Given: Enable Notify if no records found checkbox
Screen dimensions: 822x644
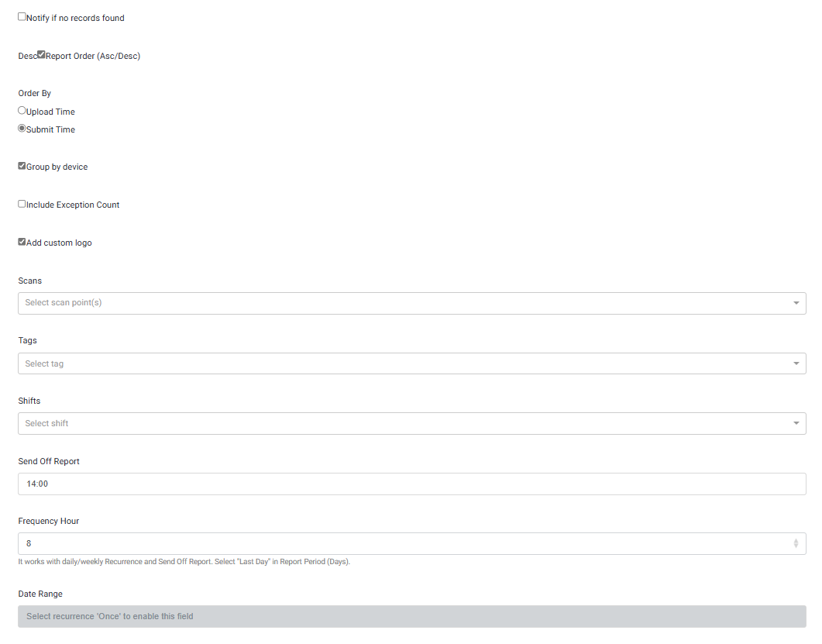Looking at the screenshot, I should [22, 16].
